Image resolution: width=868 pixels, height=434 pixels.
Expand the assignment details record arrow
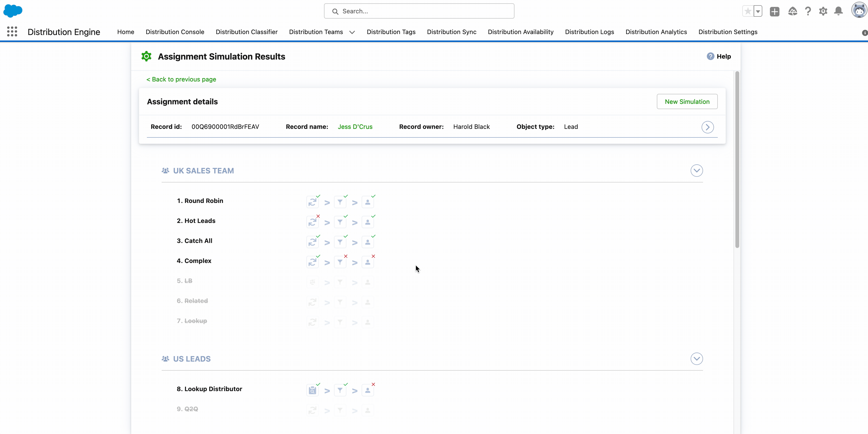(708, 127)
